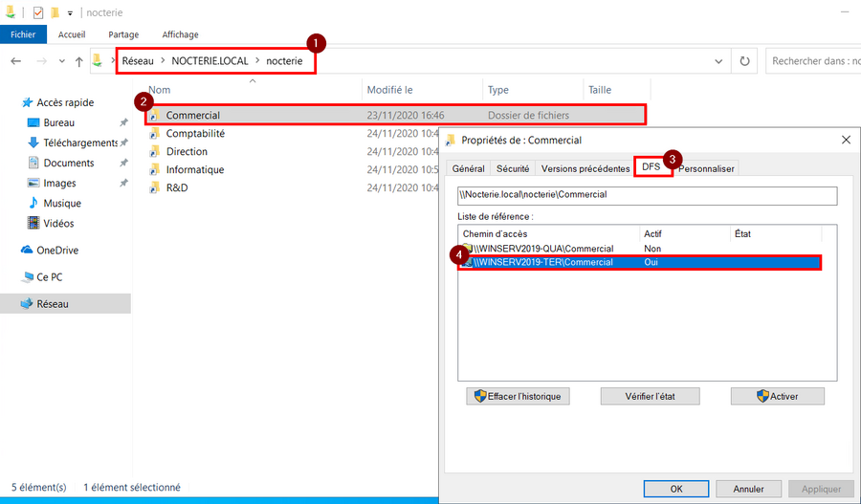This screenshot has height=504, width=861.
Task: Open the Versions précédentes tab
Action: tap(585, 168)
